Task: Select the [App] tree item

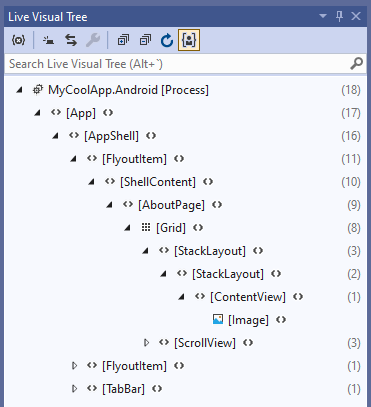Action: [81, 113]
